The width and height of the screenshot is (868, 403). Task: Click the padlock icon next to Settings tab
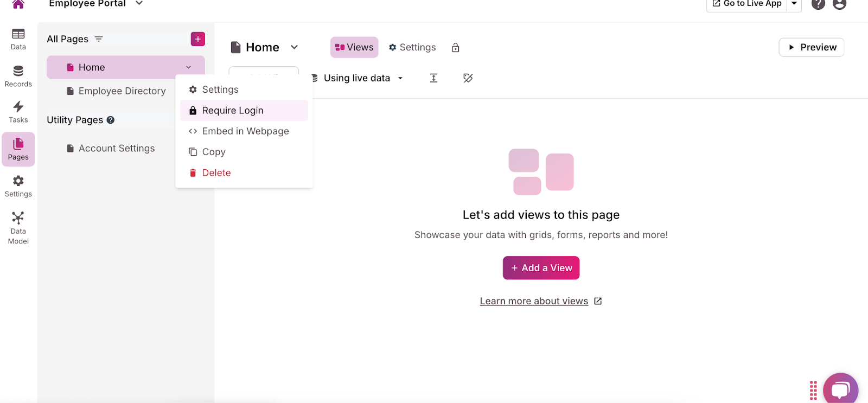[456, 48]
